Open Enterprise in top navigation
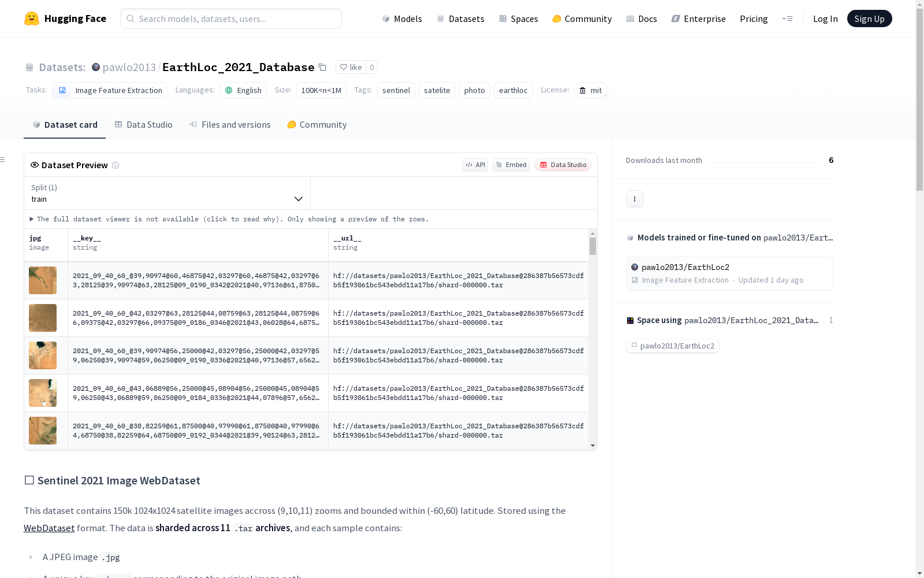 tap(699, 18)
